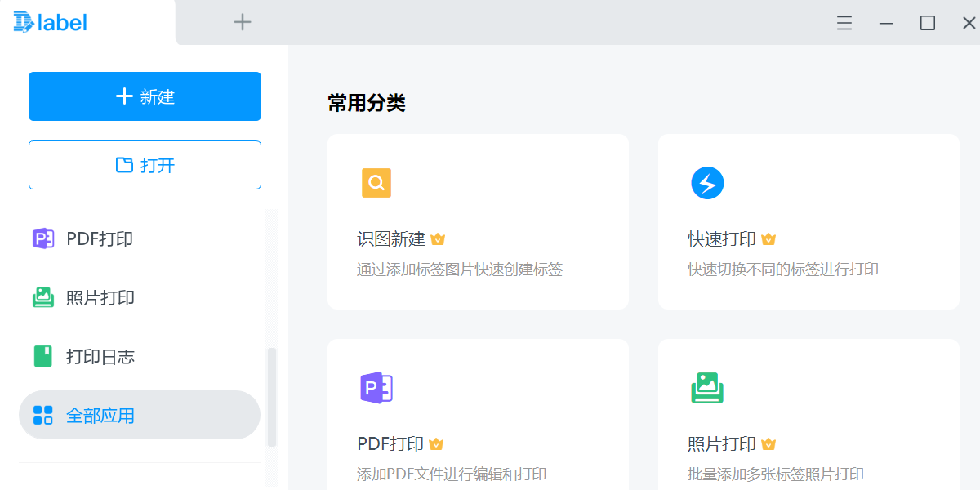This screenshot has width=980, height=490.
Task: Click the purple PDF icon on the PDF打印 card
Action: (x=376, y=387)
